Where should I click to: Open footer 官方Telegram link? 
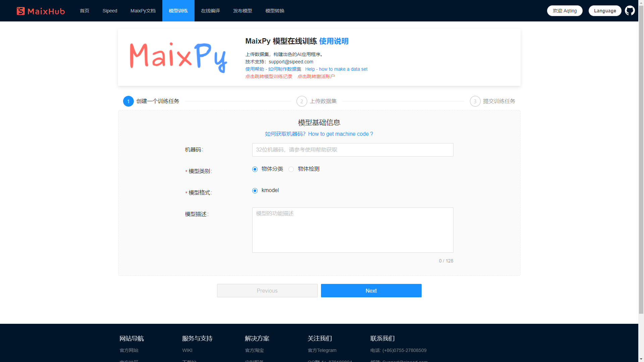click(322, 350)
